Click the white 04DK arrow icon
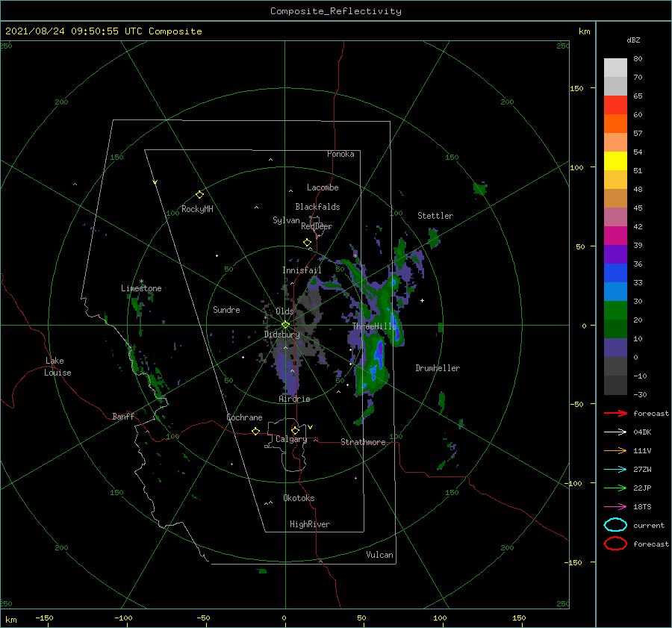This screenshot has width=672, height=628. (615, 432)
